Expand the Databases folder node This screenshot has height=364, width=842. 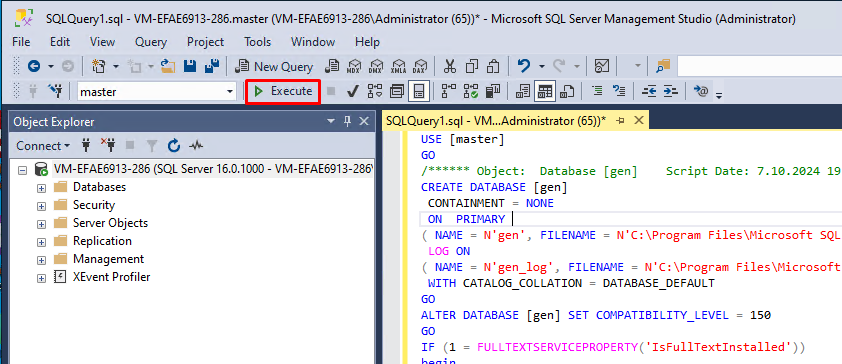click(x=41, y=187)
